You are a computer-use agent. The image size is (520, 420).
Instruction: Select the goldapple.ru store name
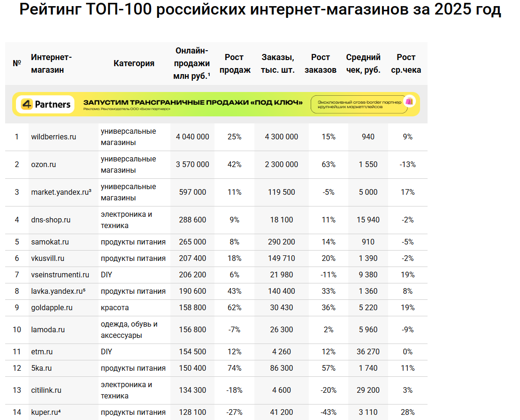[52, 308]
